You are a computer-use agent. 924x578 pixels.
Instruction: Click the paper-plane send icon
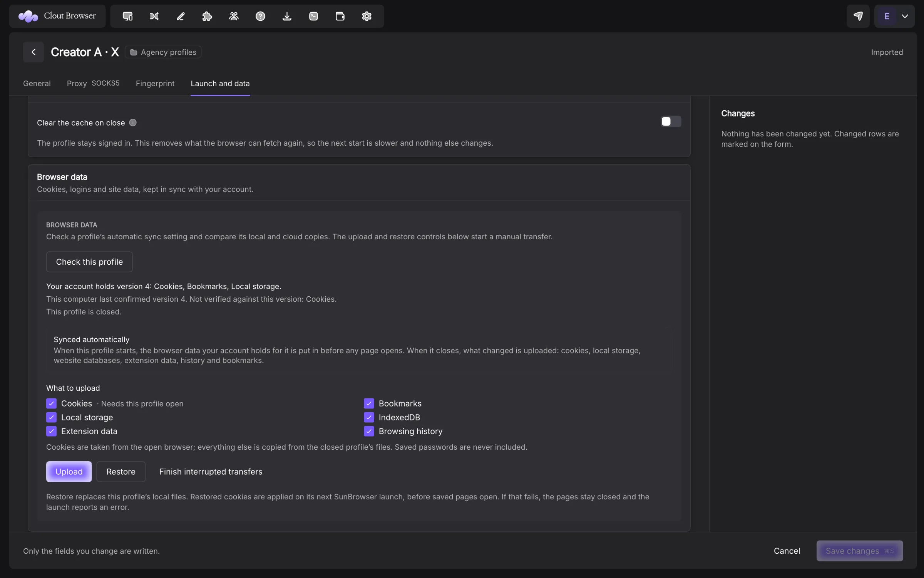pyautogui.click(x=858, y=16)
